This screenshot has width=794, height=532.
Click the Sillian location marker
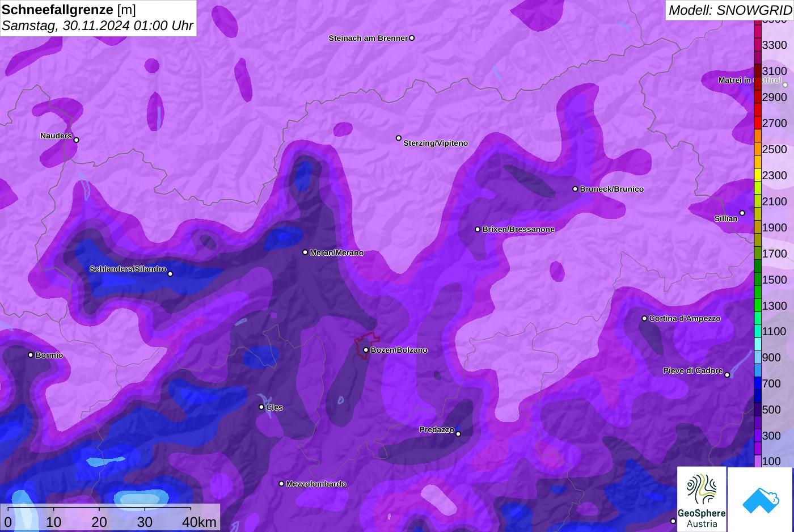pos(742,213)
